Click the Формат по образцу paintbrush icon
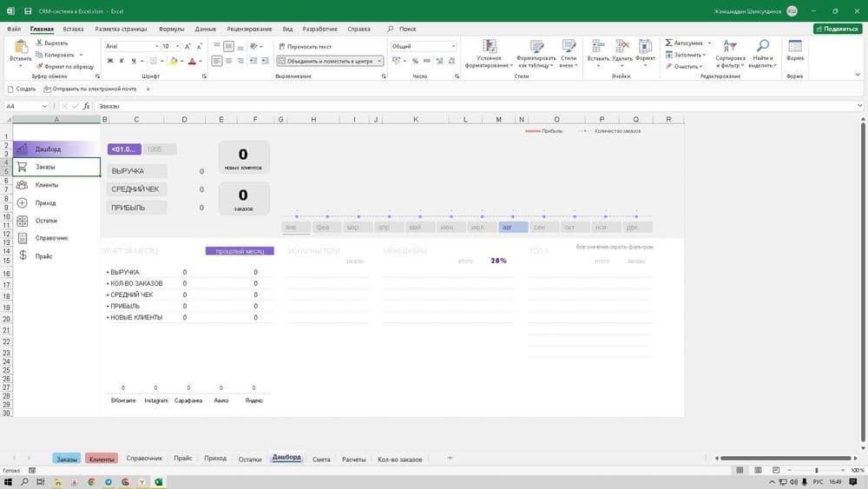The width and height of the screenshot is (868, 489). (39, 67)
